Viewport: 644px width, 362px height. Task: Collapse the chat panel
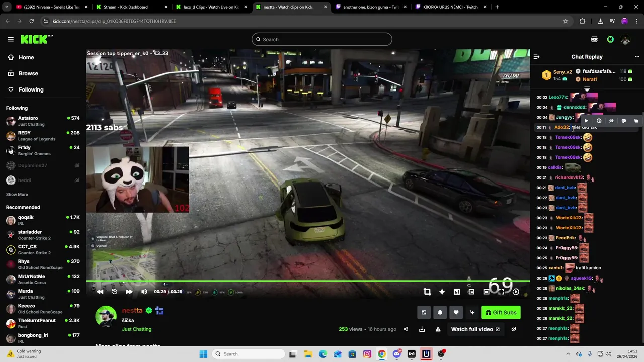[536, 57]
